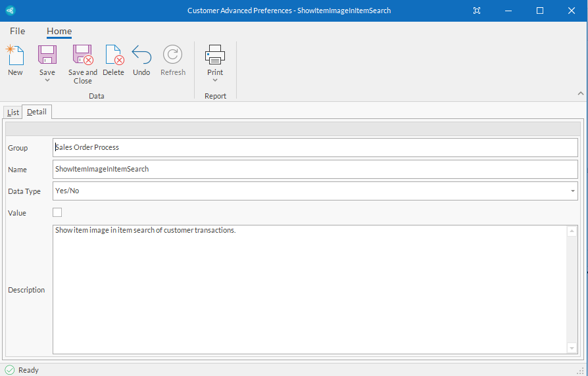Click the Name field ShowItemImageInItemSearch
The height and width of the screenshot is (376, 588).
pyautogui.click(x=315, y=169)
